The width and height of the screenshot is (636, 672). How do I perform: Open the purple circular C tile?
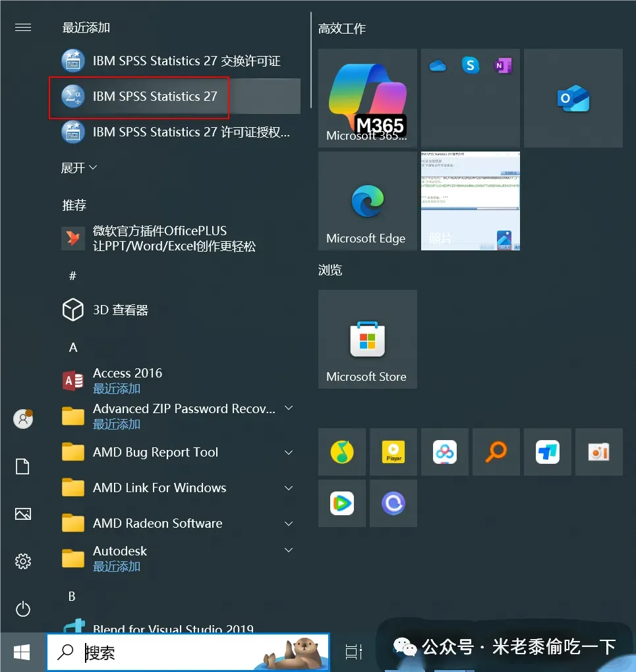(x=393, y=503)
